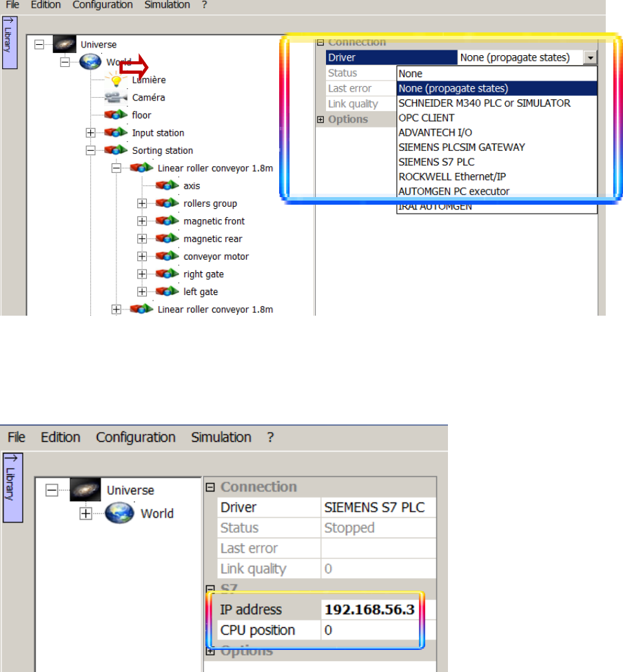Expand the collapsed Linear roller conveyor 1.8m node
Image resolution: width=623 pixels, height=672 pixels.
pyautogui.click(x=116, y=309)
